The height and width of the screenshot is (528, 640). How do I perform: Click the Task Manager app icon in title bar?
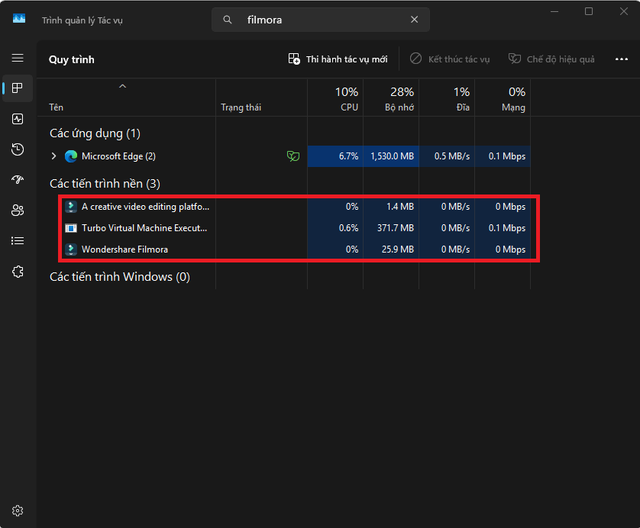pos(19,19)
